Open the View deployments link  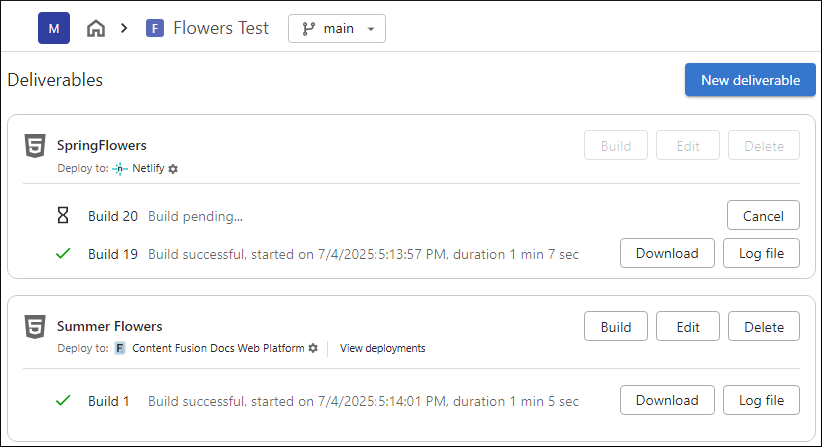(382, 349)
